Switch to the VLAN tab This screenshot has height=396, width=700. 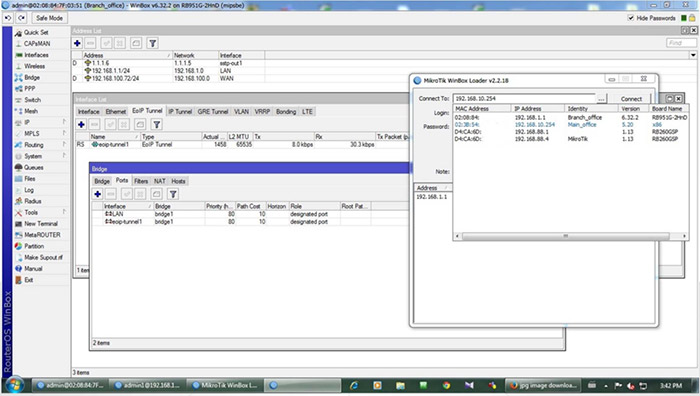pos(242,112)
